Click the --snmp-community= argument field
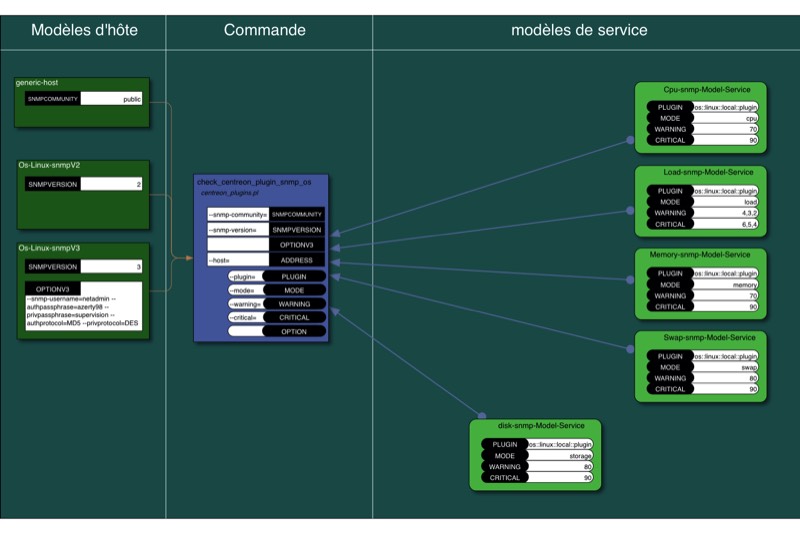 point(238,214)
